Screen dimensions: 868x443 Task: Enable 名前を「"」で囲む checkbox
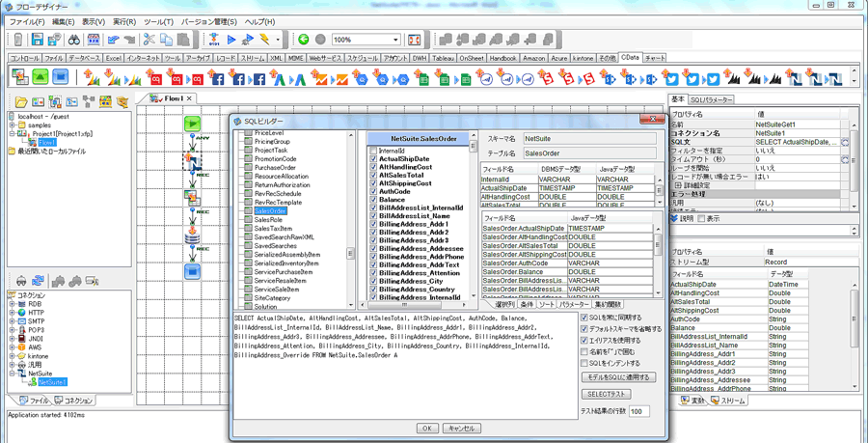pyautogui.click(x=584, y=351)
